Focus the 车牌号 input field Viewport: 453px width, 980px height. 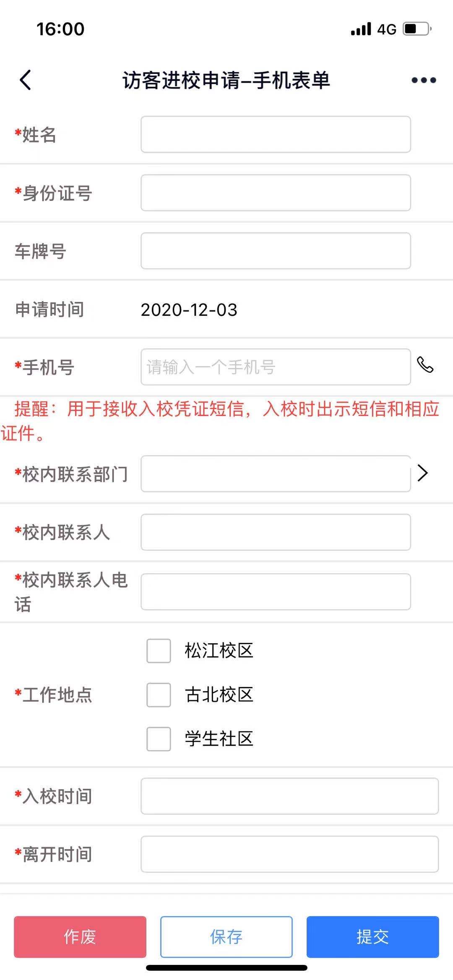pyautogui.click(x=276, y=251)
